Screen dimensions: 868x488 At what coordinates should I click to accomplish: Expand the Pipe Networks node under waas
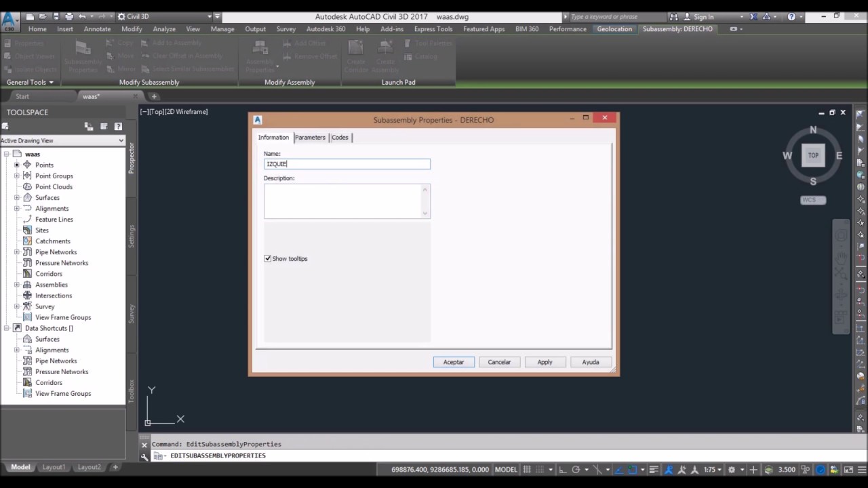tap(17, 252)
